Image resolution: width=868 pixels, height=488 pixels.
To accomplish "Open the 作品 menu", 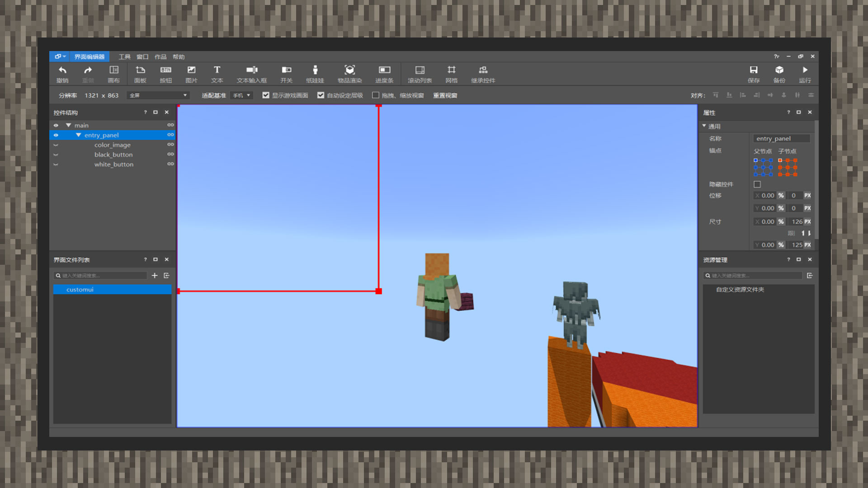I will [x=160, y=57].
